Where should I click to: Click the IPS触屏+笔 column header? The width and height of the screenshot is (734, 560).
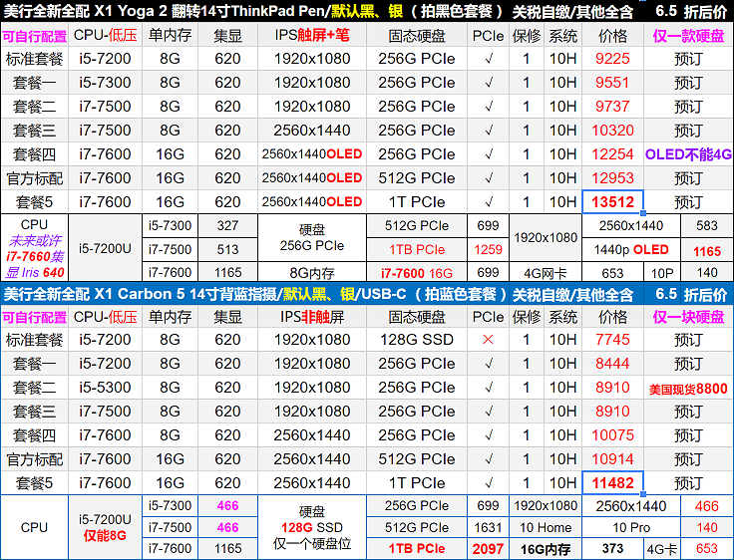pos(312,36)
